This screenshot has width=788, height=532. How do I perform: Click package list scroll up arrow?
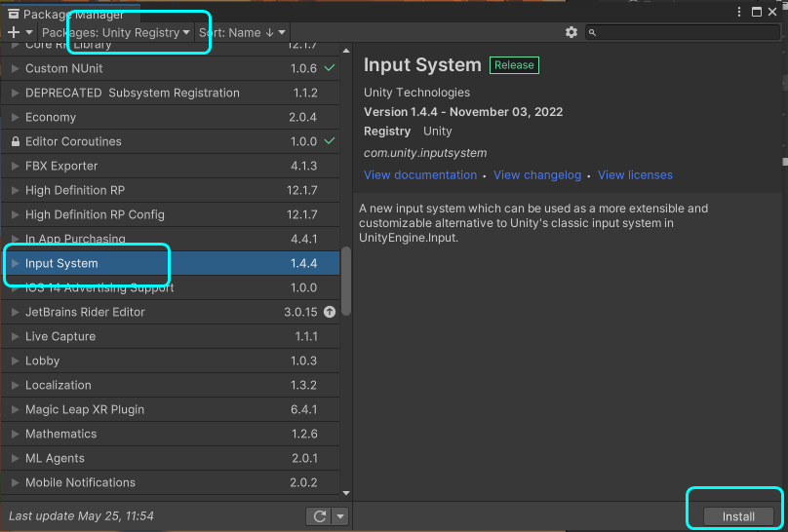tap(346, 51)
